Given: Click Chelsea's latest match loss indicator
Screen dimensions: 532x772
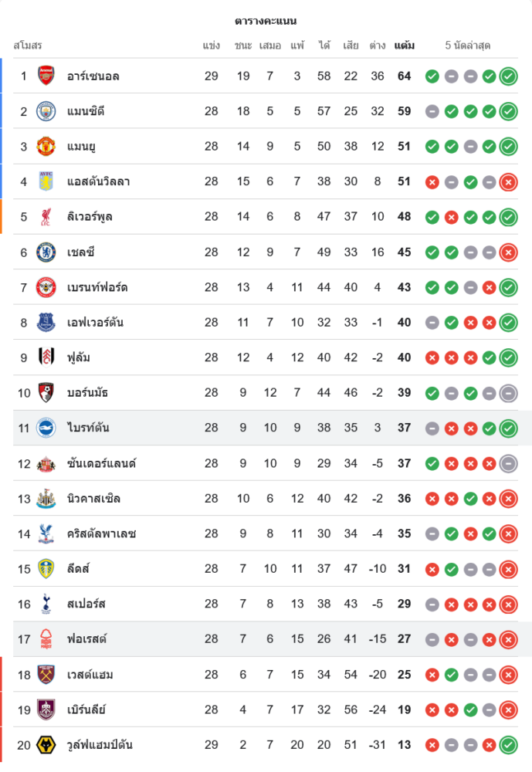Looking at the screenshot, I should tap(508, 252).
